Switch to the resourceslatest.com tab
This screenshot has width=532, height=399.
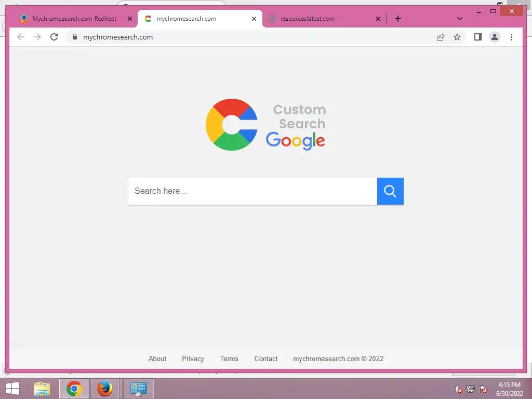point(324,19)
